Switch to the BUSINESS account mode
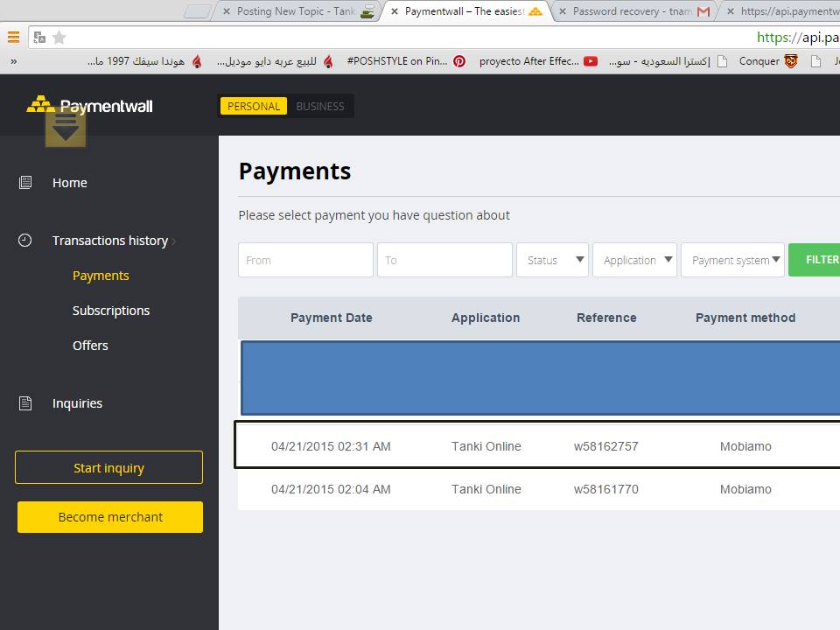Image resolution: width=840 pixels, height=630 pixels. pos(319,106)
